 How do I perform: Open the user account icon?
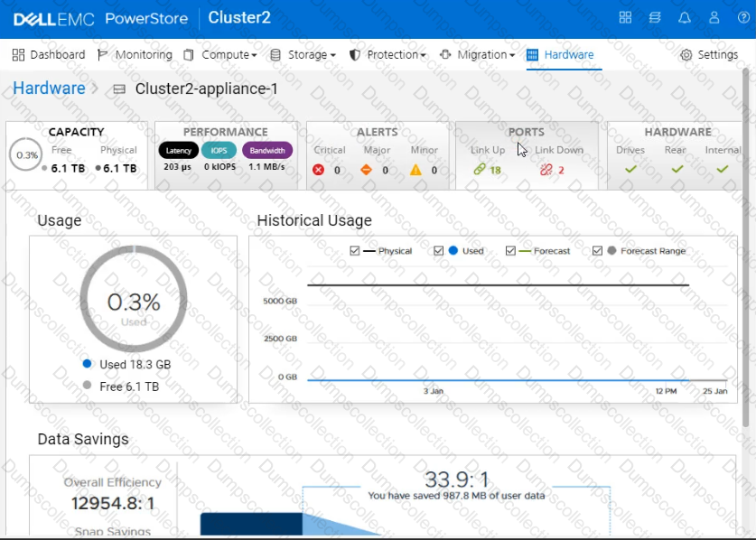tap(714, 18)
